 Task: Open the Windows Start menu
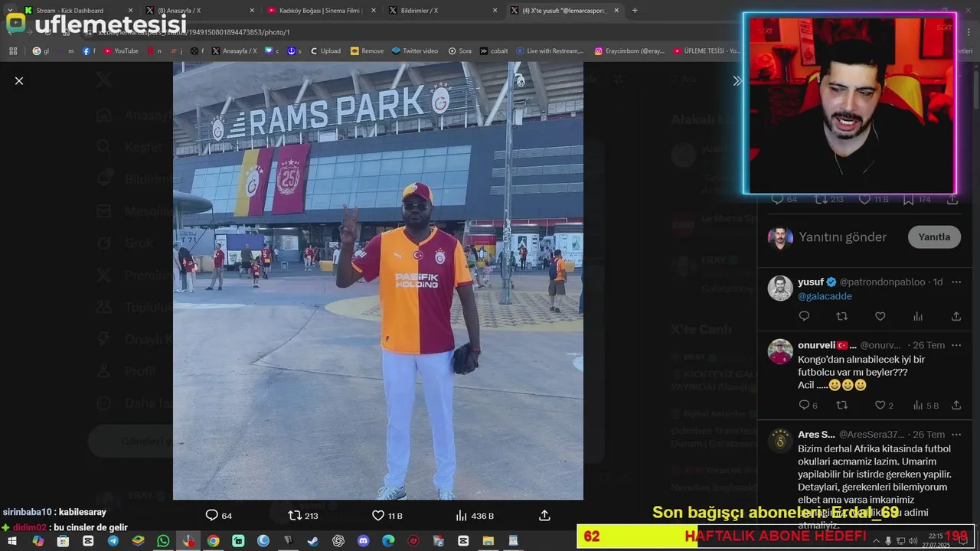12,540
